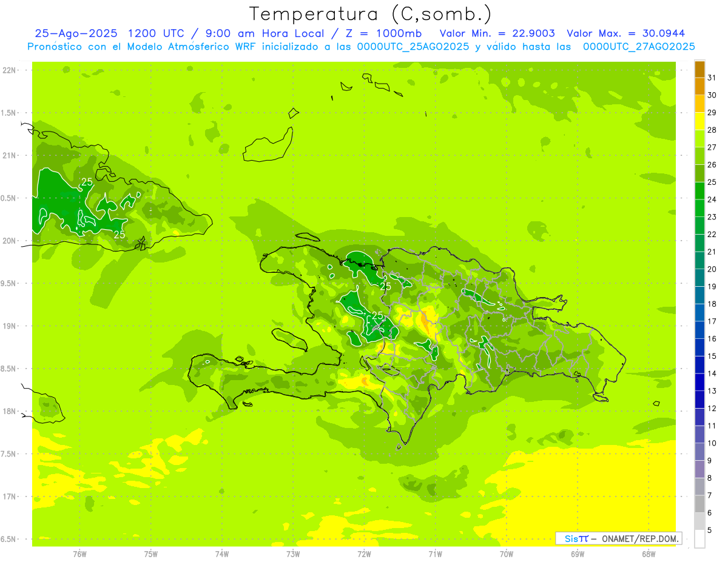Click the 'SisTT – ONAMET/REP.DOM.' credit box
728x562 pixels.
coord(618,538)
